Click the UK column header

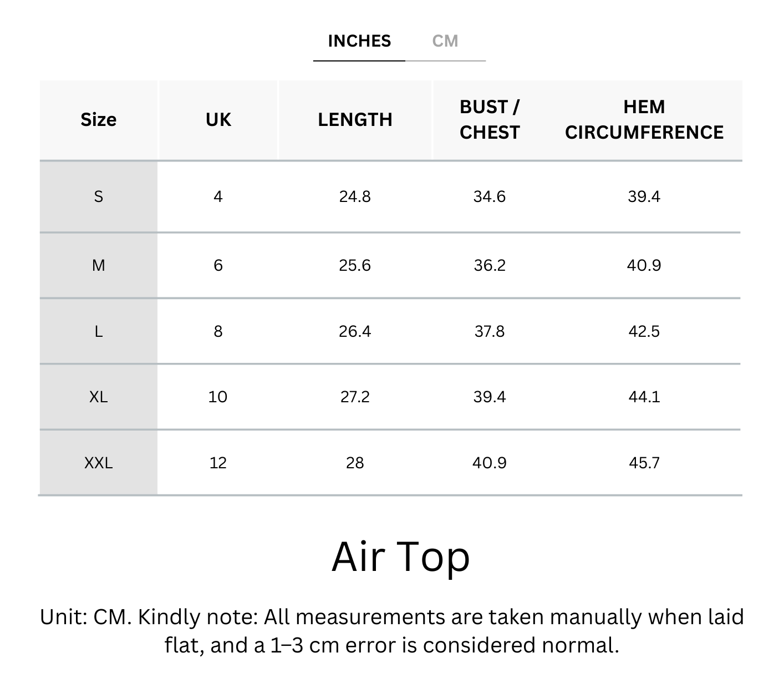pos(218,120)
